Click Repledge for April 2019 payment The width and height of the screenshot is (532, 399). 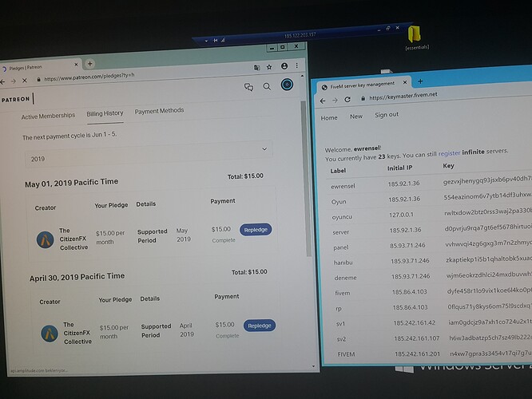[x=260, y=326]
